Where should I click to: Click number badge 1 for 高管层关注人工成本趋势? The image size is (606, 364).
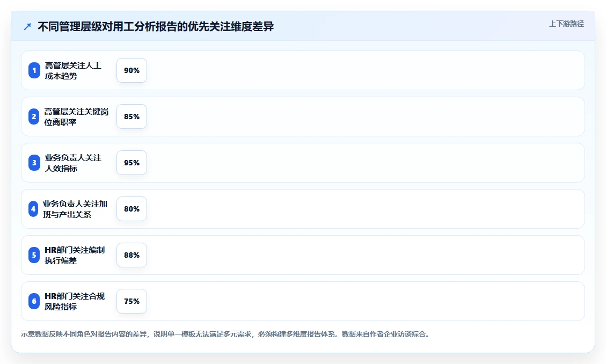coord(34,70)
